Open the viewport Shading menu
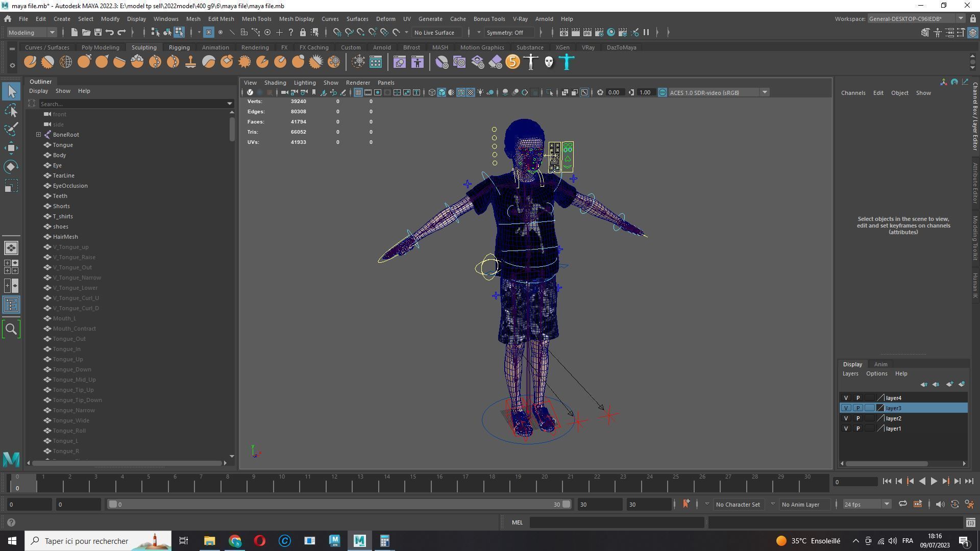Screen dimensions: 980x551 pos(275,83)
